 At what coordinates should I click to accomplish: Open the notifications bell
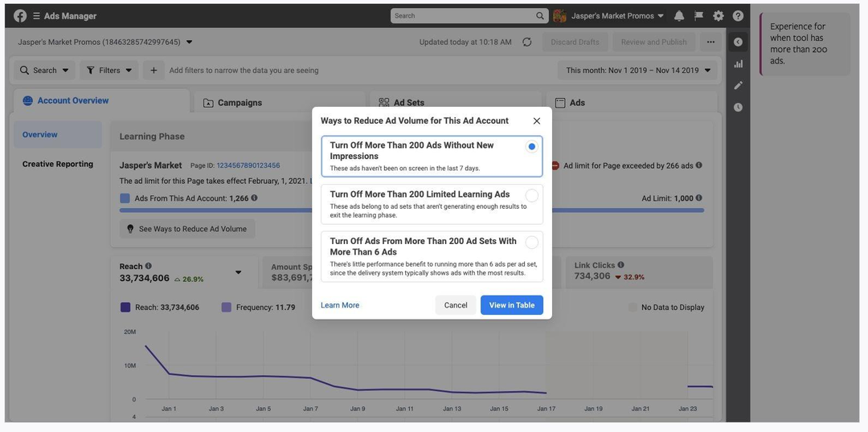pyautogui.click(x=679, y=16)
